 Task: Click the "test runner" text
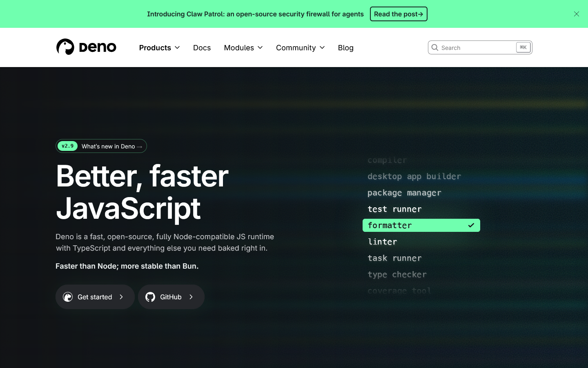(x=394, y=209)
